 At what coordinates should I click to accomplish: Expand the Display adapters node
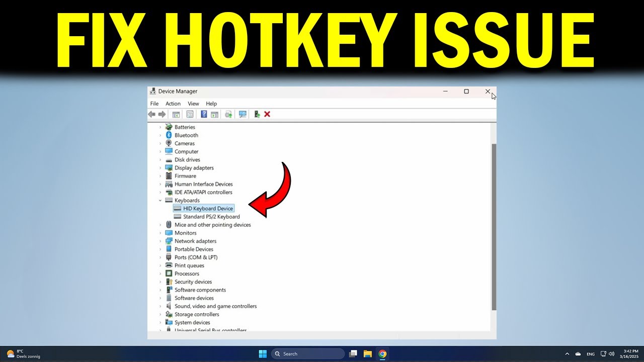point(160,168)
